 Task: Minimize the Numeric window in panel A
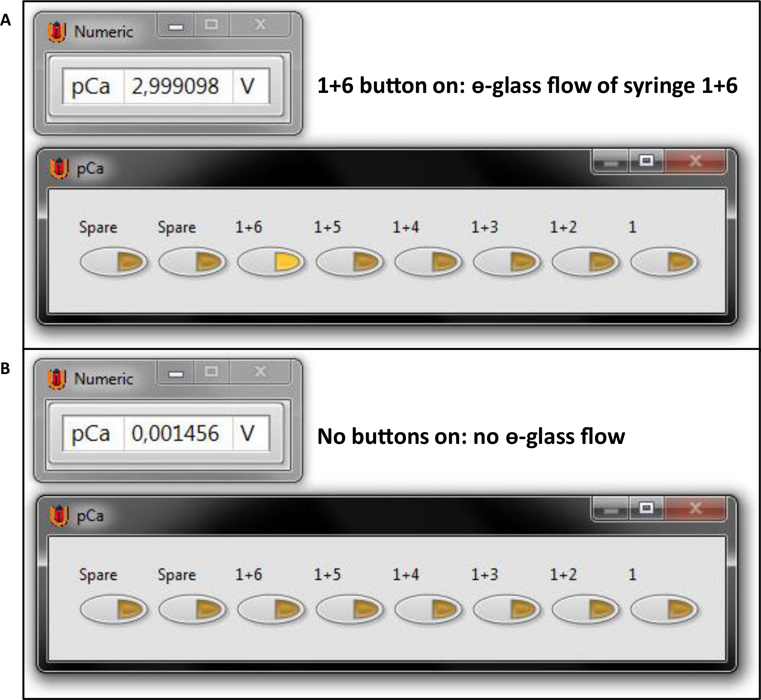[176, 27]
